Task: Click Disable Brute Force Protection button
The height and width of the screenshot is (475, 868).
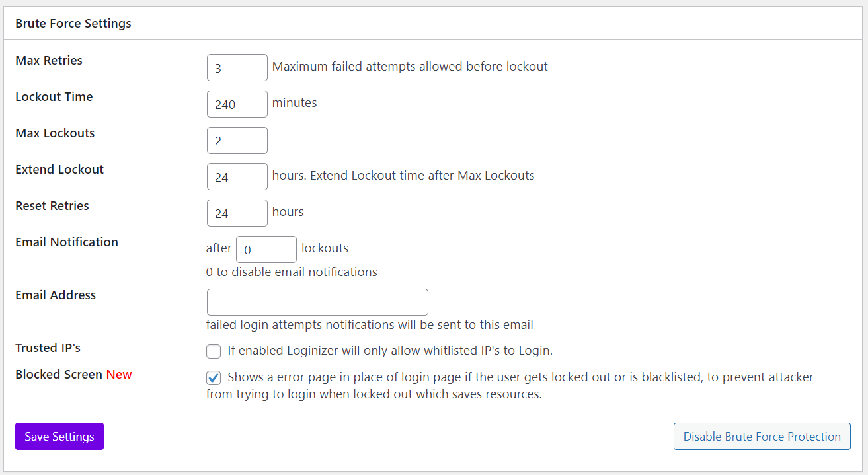Action: tap(762, 437)
